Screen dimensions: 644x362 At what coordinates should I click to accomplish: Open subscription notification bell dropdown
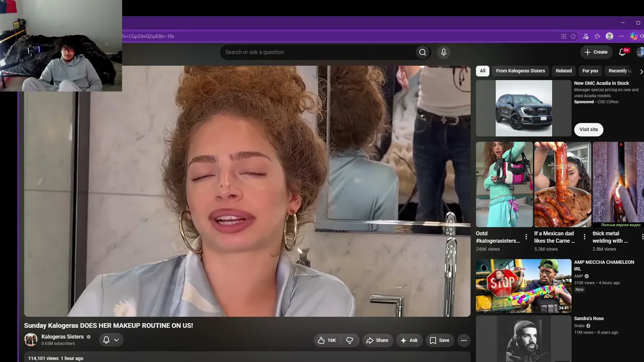[111, 340]
